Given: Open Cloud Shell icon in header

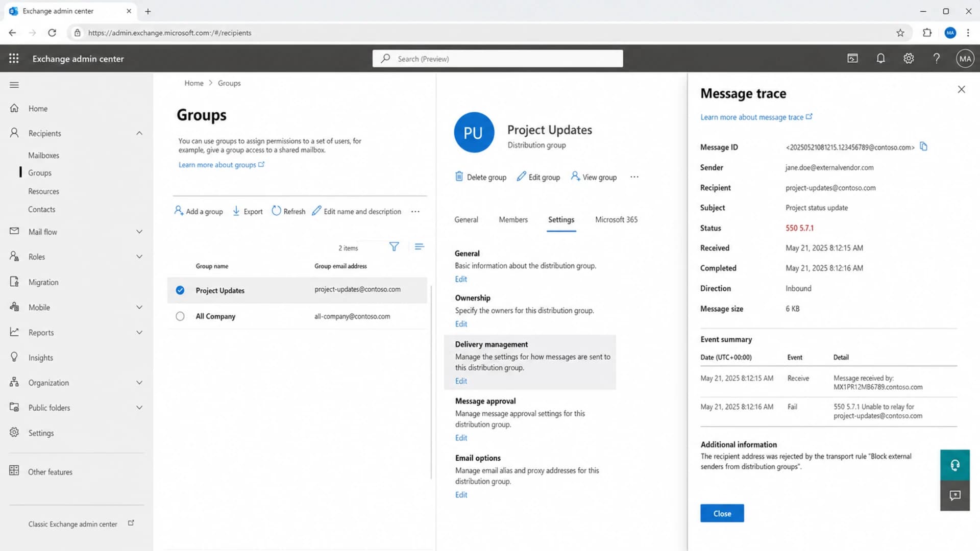Looking at the screenshot, I should coord(852,59).
